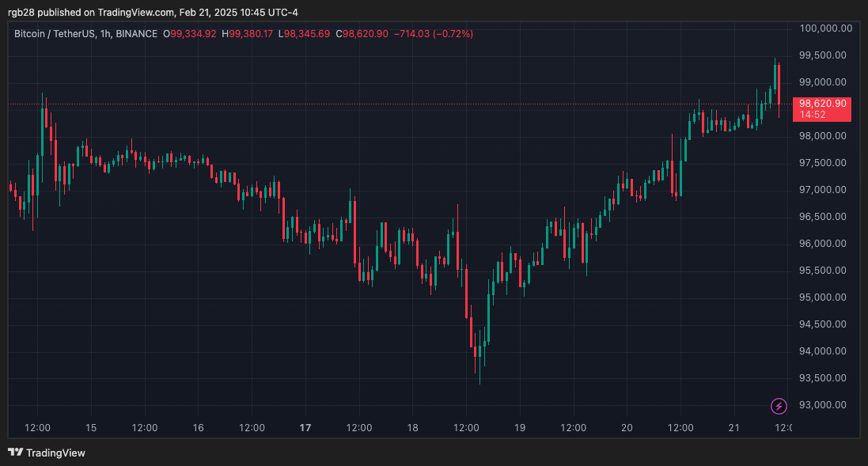Click the 93,000.00 price scale label
The width and height of the screenshot is (868, 466).
(x=823, y=404)
